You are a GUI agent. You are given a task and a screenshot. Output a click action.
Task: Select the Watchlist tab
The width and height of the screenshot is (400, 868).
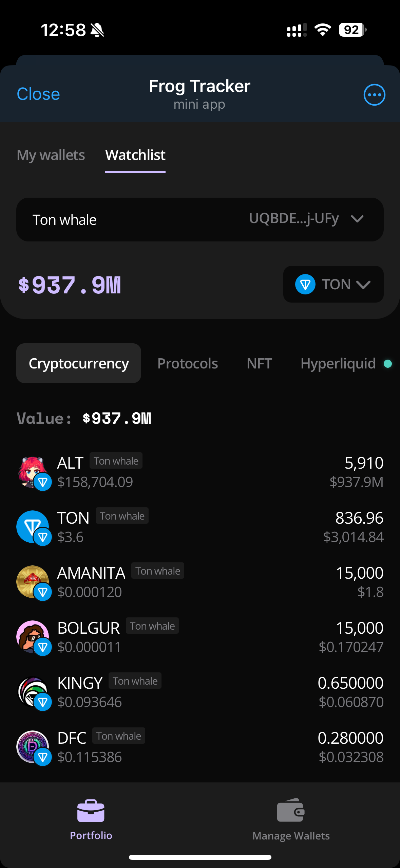(x=135, y=155)
